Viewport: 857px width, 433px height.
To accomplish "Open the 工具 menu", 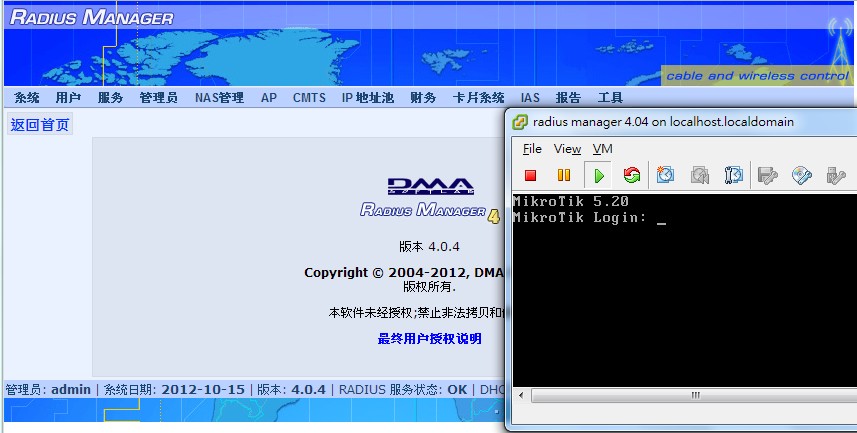I will pyautogui.click(x=610, y=98).
